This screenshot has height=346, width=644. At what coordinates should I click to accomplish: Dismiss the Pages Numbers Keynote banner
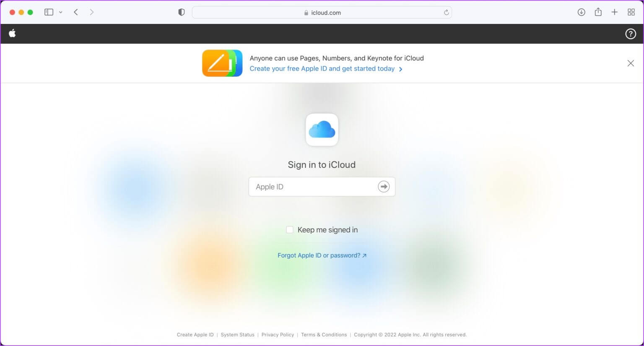(631, 63)
